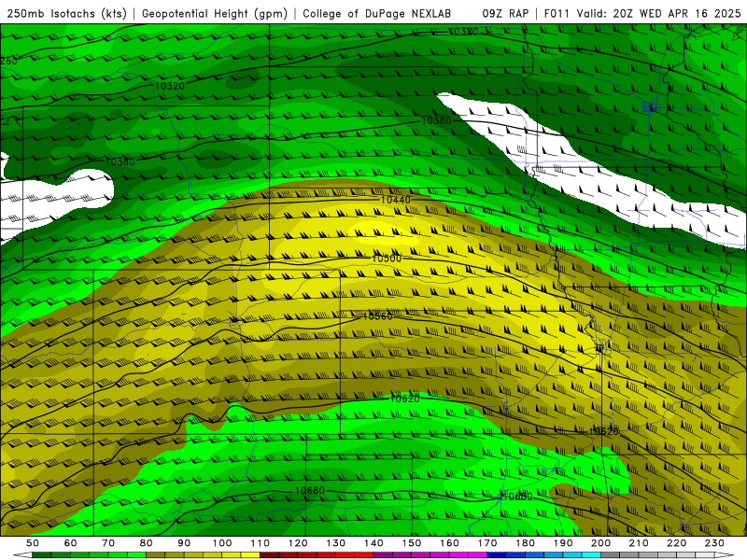Click the 100 knot scale label

tap(222, 543)
